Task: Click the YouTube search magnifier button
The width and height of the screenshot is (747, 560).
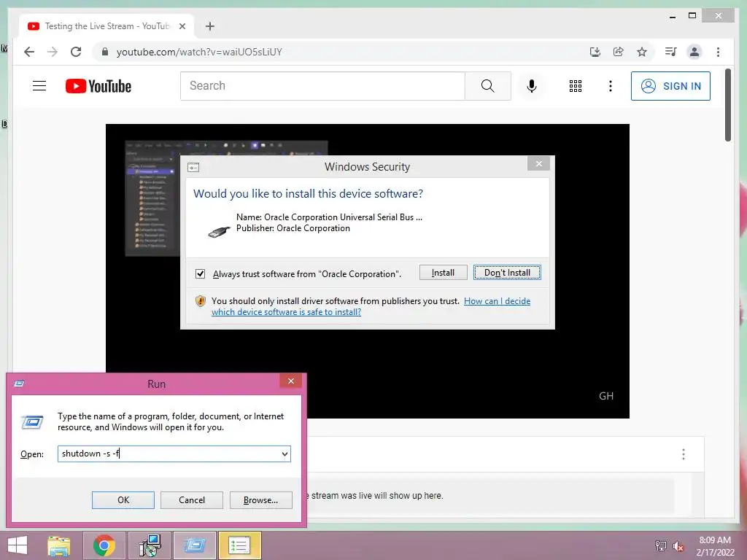Action: [x=488, y=86]
